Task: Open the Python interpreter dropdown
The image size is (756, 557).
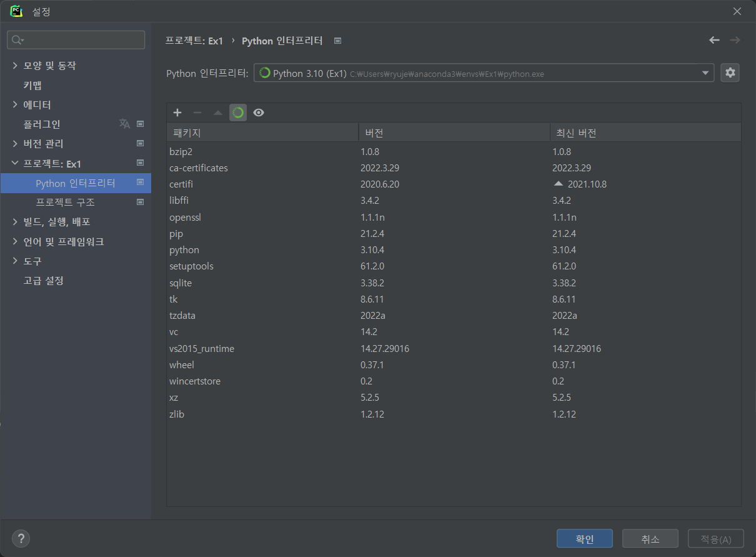Action: (x=706, y=73)
